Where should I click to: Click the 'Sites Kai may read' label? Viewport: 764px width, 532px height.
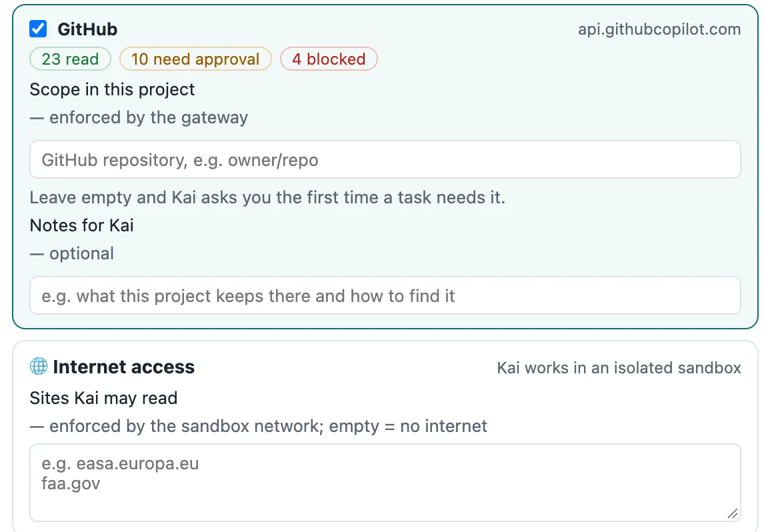pyautogui.click(x=103, y=398)
